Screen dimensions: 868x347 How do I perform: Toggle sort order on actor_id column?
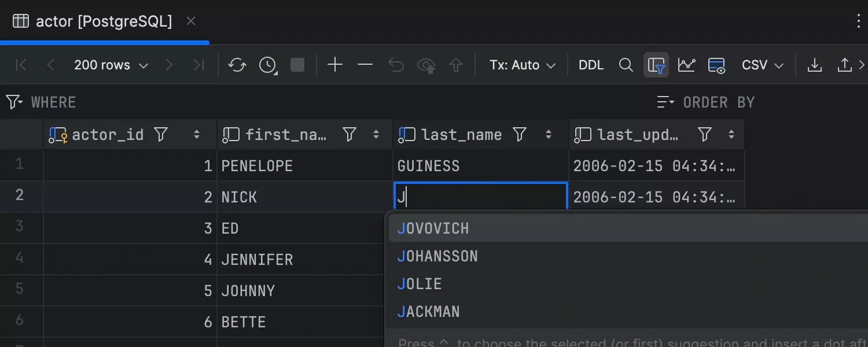197,135
